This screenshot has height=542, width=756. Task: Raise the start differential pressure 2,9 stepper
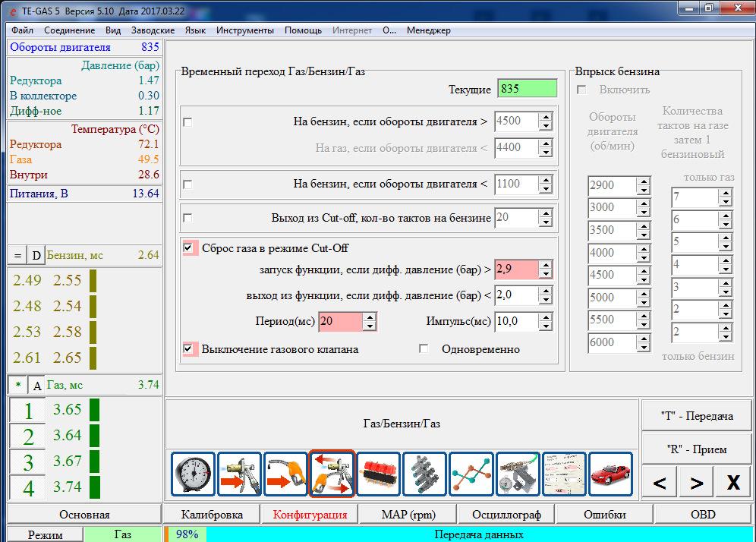click(x=546, y=265)
